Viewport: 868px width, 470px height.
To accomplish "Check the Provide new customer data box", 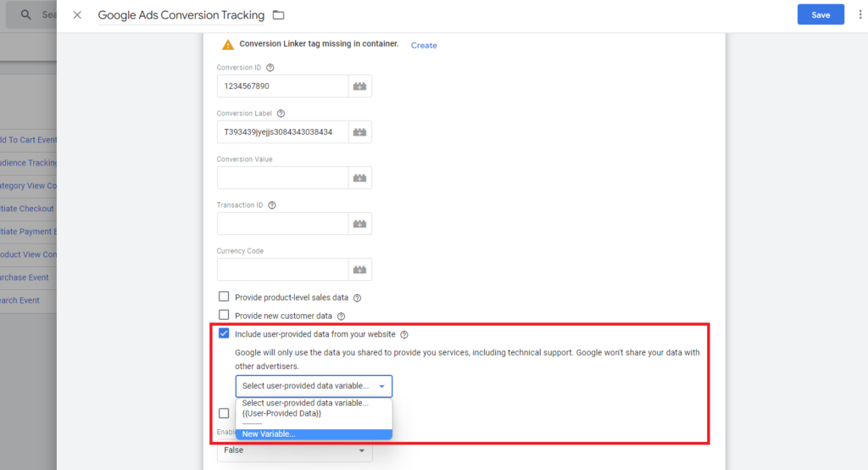I will pyautogui.click(x=224, y=316).
